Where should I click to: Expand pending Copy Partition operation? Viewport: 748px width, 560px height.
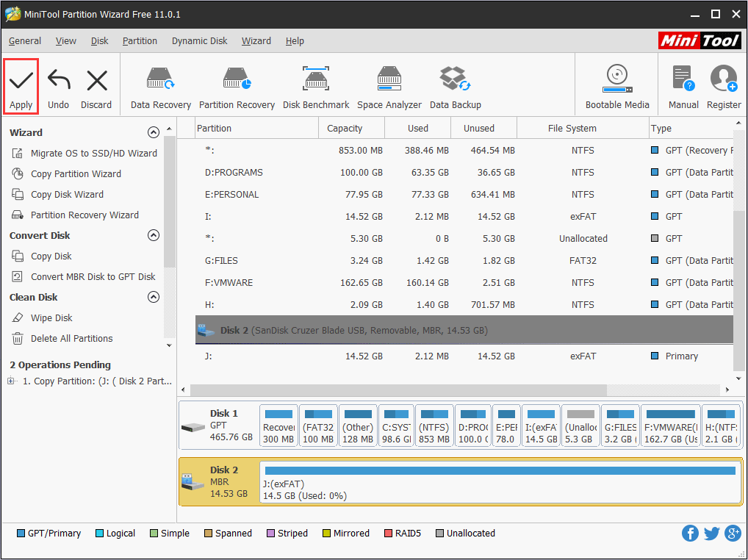pos(10,381)
